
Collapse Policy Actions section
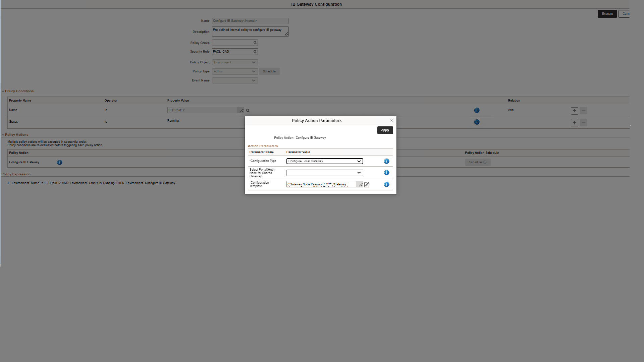(3, 135)
